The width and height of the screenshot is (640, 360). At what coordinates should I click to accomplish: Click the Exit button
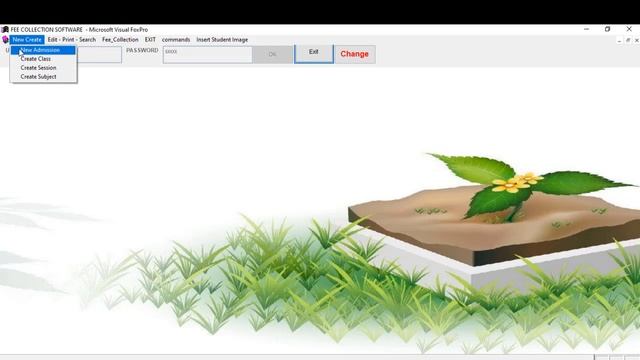[313, 54]
